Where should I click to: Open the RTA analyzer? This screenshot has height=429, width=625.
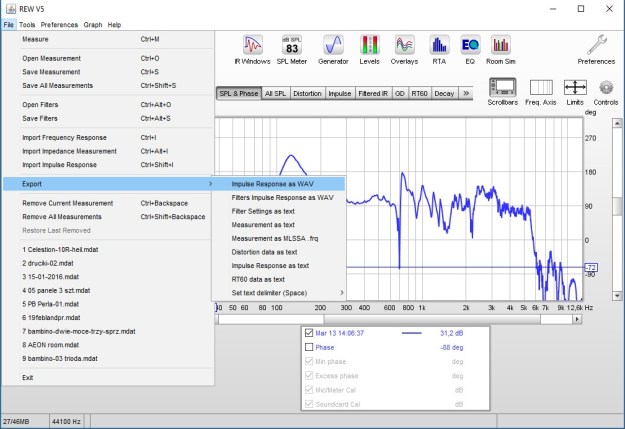point(438,47)
